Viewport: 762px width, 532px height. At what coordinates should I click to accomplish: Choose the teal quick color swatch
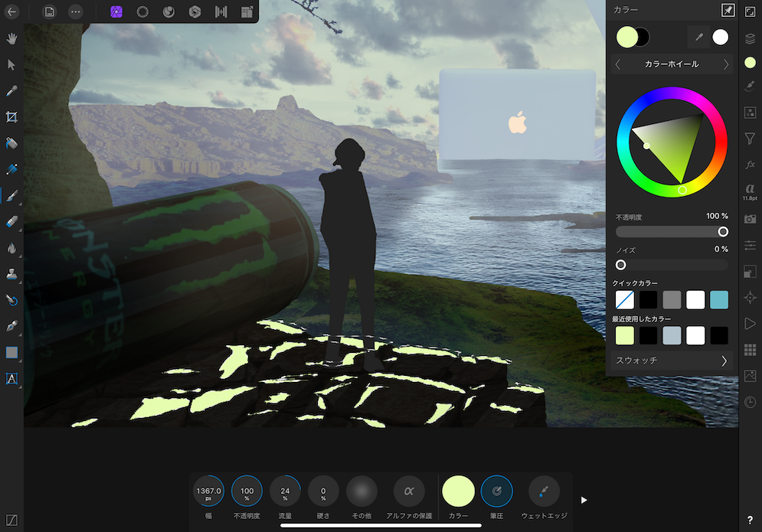click(x=718, y=300)
